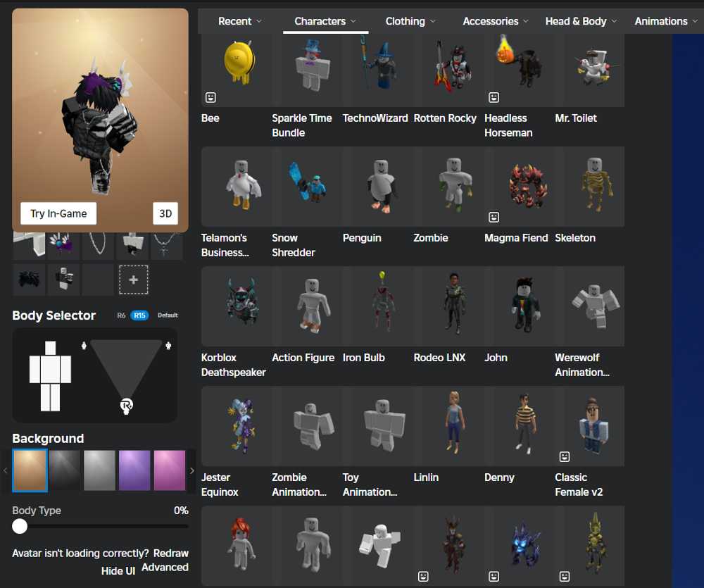Screen dimensions: 704x588
Task: Select the equipped black outfit figure item
Action: (64, 280)
